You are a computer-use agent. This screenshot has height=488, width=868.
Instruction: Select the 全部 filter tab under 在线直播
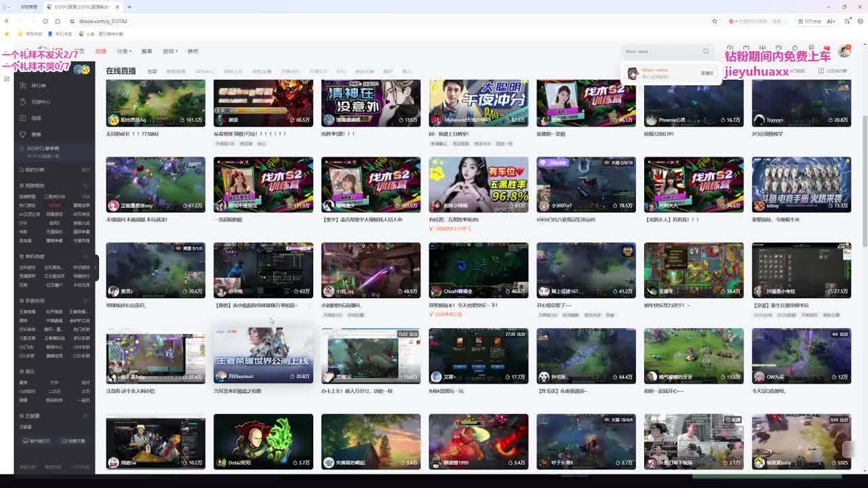152,71
